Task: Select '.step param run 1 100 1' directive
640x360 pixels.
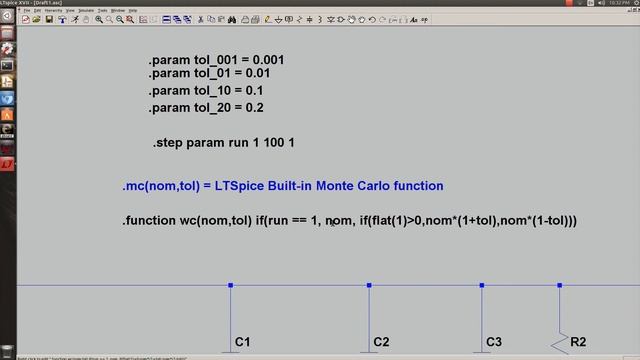Action: tap(224, 143)
